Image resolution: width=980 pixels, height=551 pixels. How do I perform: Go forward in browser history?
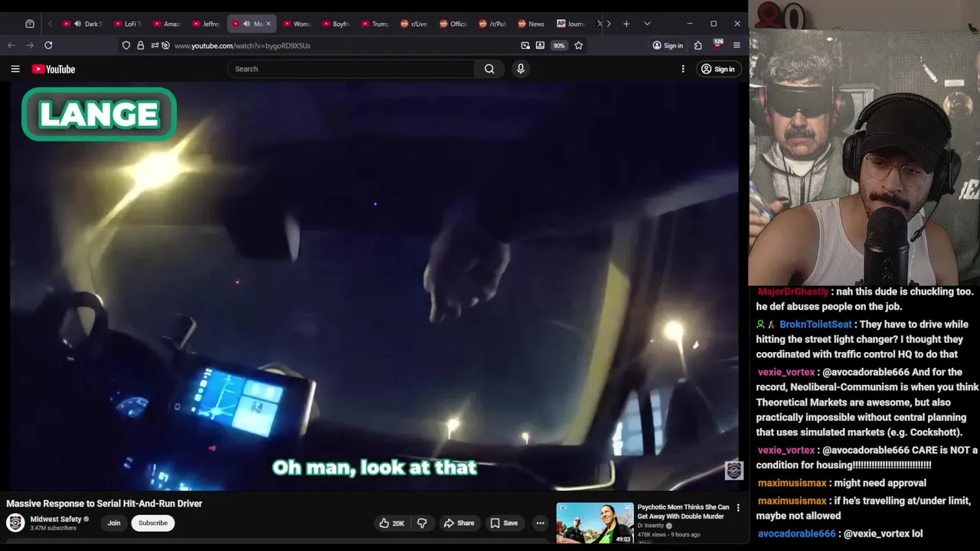tap(30, 45)
